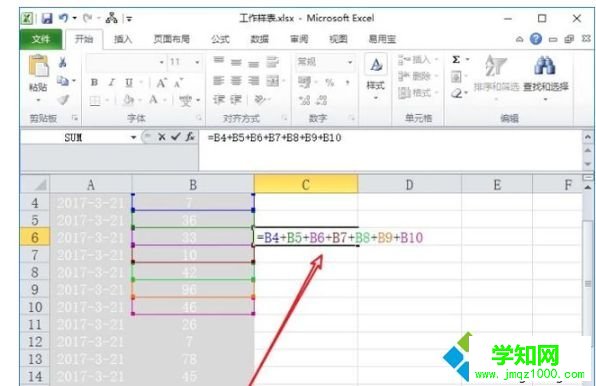Image resolution: width=596 pixels, height=386 pixels.
Task: Click the Accounting Number Format icon
Action: [304, 82]
